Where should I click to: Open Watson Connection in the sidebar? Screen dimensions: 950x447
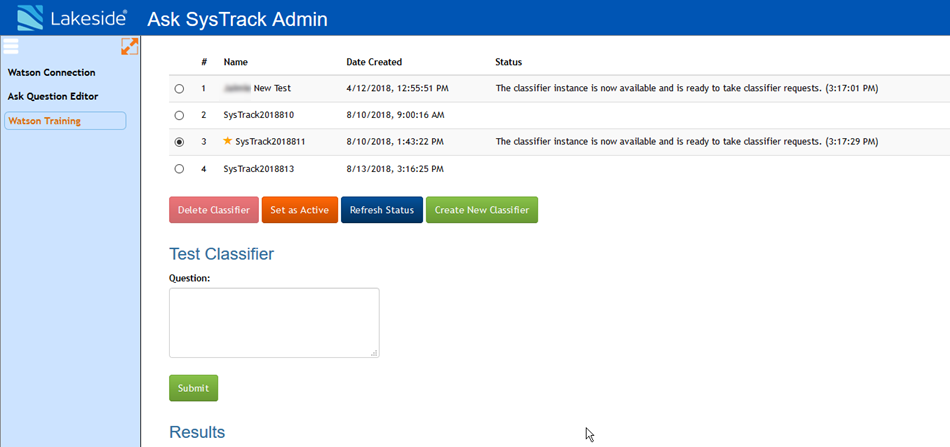51,73
